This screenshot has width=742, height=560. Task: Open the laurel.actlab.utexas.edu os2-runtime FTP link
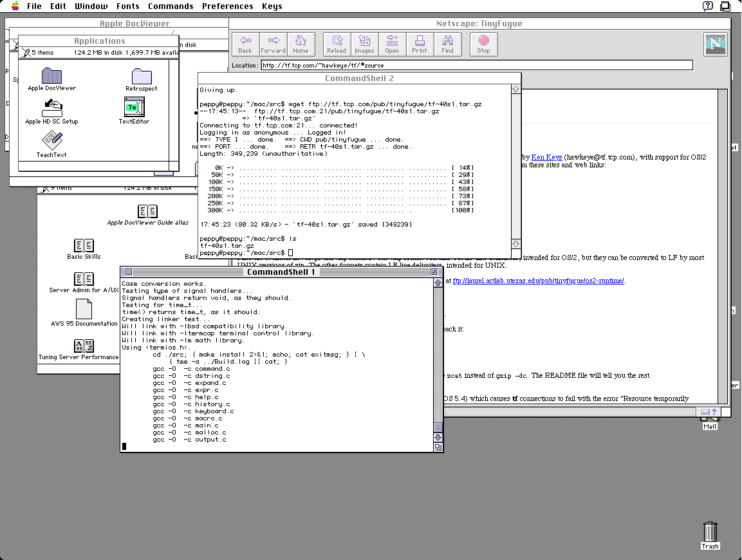click(539, 281)
